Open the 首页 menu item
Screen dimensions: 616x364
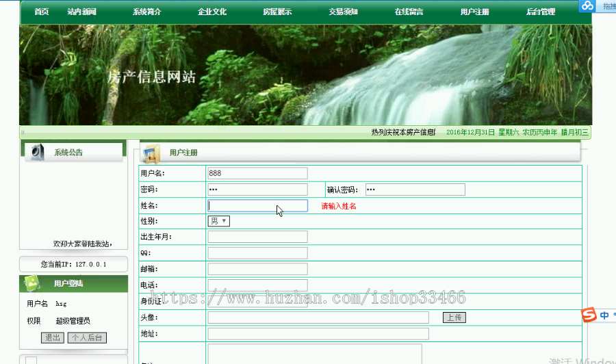[x=41, y=12]
